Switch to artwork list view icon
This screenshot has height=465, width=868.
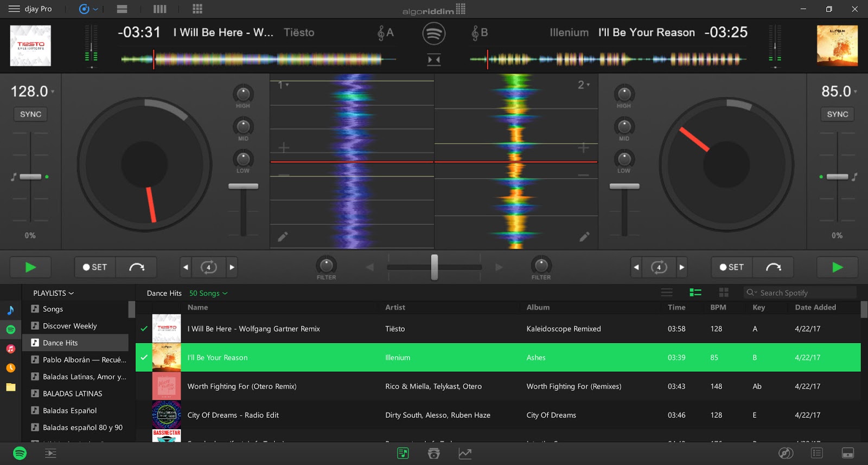click(695, 293)
